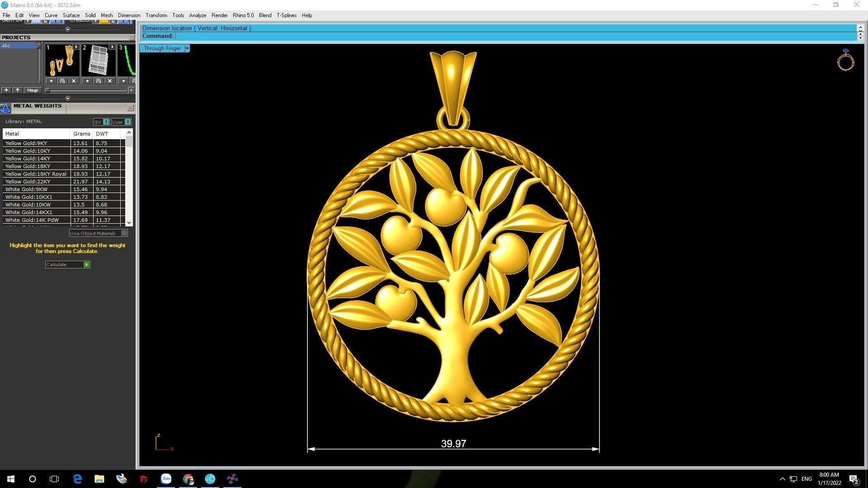Select the Yellow Gold:9KY row
The width and height of the screenshot is (868, 488).
(x=64, y=143)
